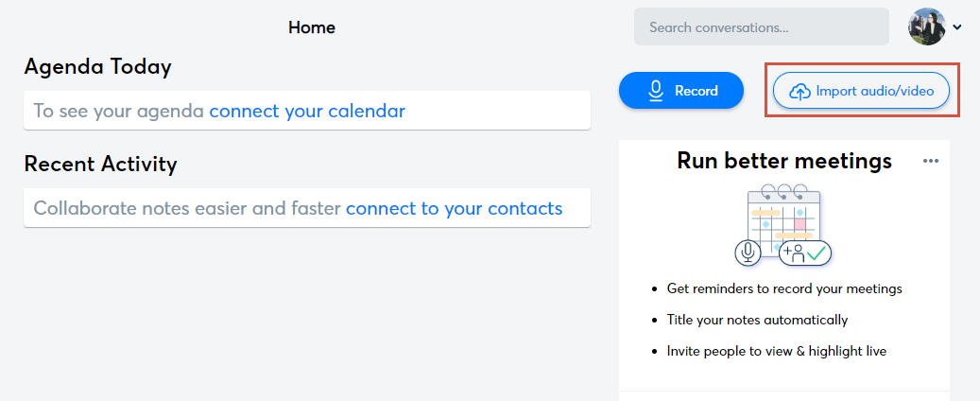Click the Get reminders to record bullet

[x=784, y=288]
